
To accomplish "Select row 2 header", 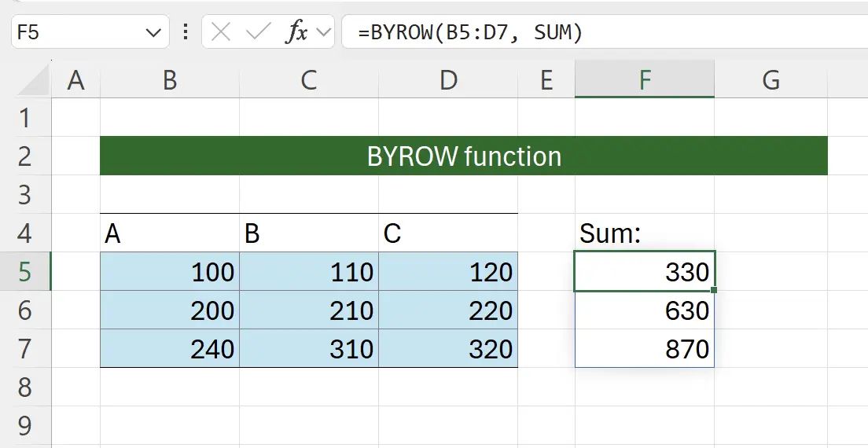I will [x=25, y=156].
